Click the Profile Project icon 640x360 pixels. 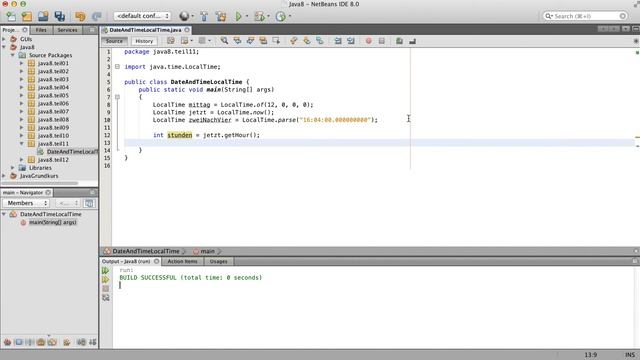(x=280, y=16)
